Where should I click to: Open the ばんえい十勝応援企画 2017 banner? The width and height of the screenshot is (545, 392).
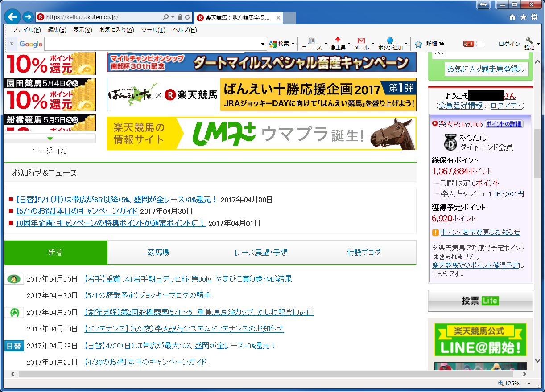pyautogui.click(x=262, y=94)
